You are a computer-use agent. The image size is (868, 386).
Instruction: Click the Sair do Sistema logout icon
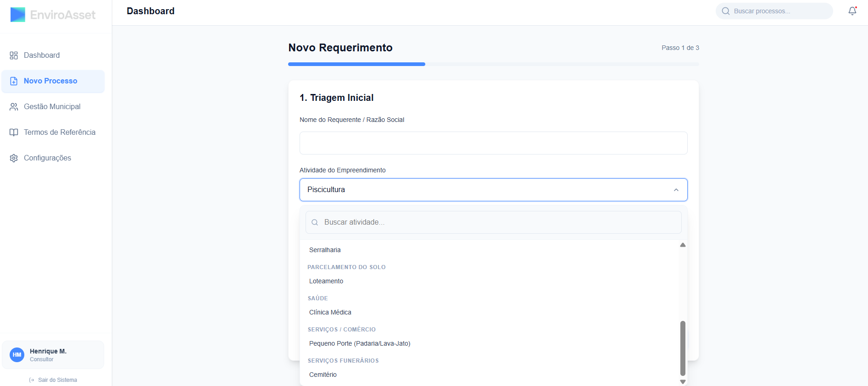point(32,380)
